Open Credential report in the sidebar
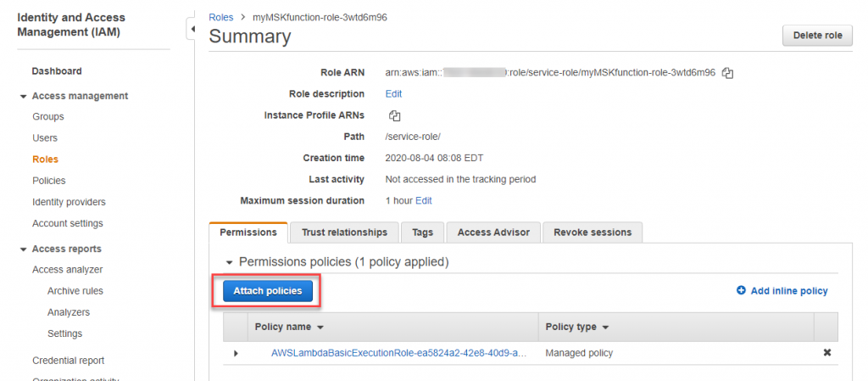868x381 pixels. click(x=69, y=361)
